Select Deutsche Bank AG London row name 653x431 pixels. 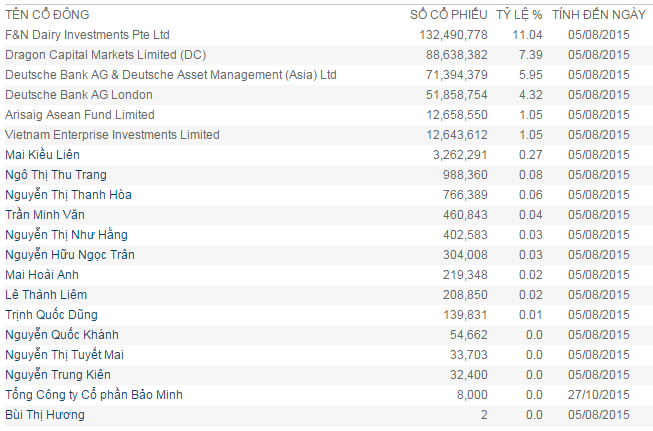[x=79, y=95]
